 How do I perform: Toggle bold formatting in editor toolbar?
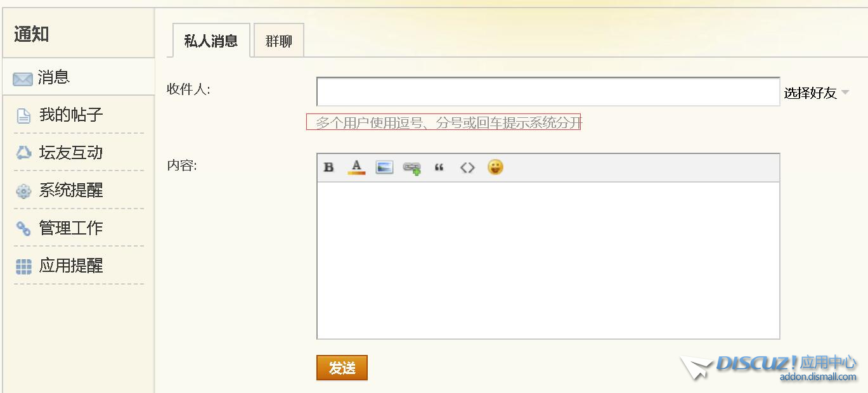tap(328, 167)
